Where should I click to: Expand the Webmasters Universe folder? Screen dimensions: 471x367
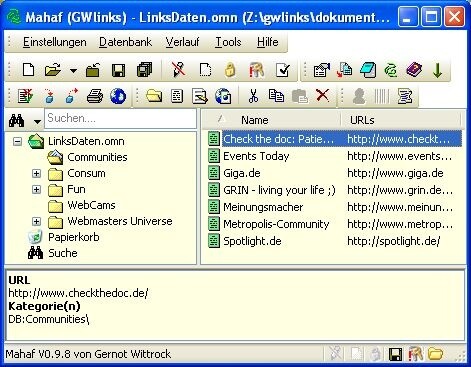37,221
